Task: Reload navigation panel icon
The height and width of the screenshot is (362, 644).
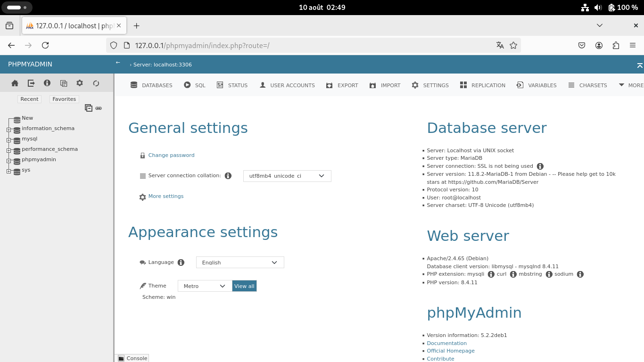Action: 96,83
